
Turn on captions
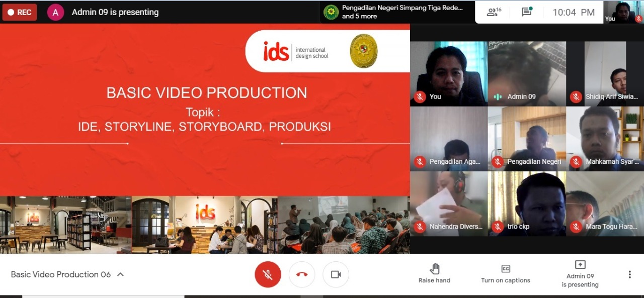(506, 274)
